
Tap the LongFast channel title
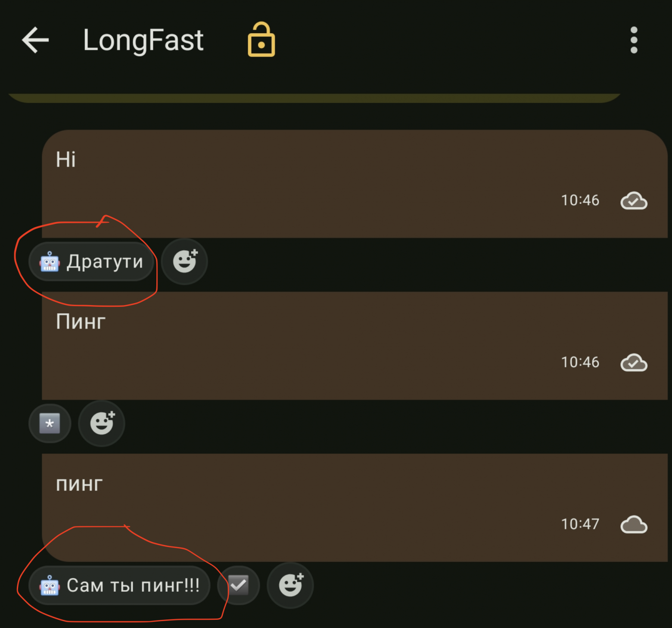coord(143,40)
